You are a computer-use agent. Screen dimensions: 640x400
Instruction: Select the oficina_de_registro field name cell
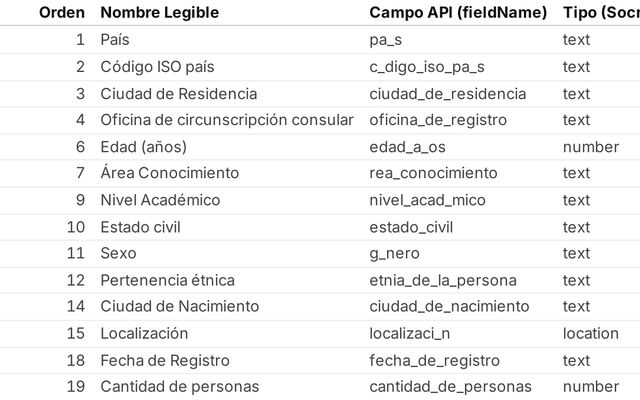coord(438,120)
